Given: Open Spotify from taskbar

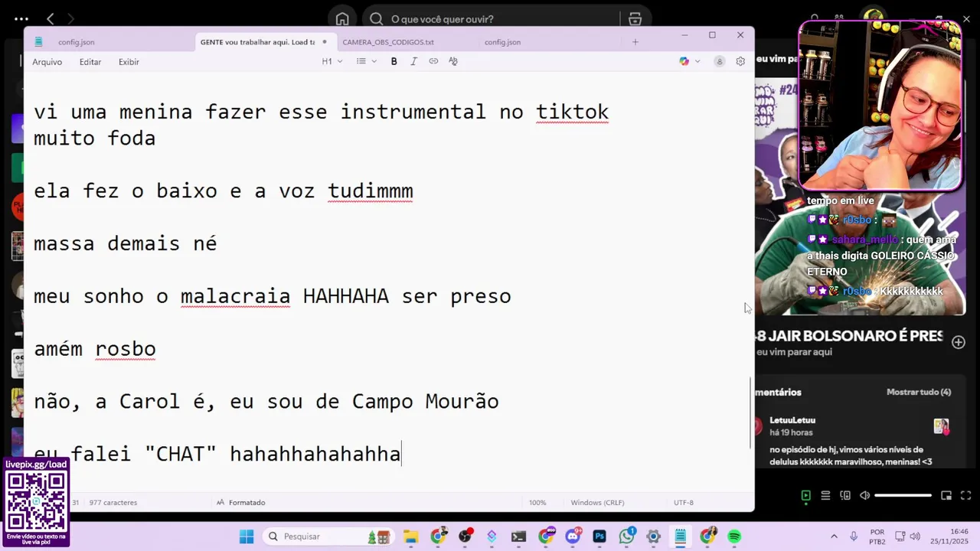Looking at the screenshot, I should 734,536.
